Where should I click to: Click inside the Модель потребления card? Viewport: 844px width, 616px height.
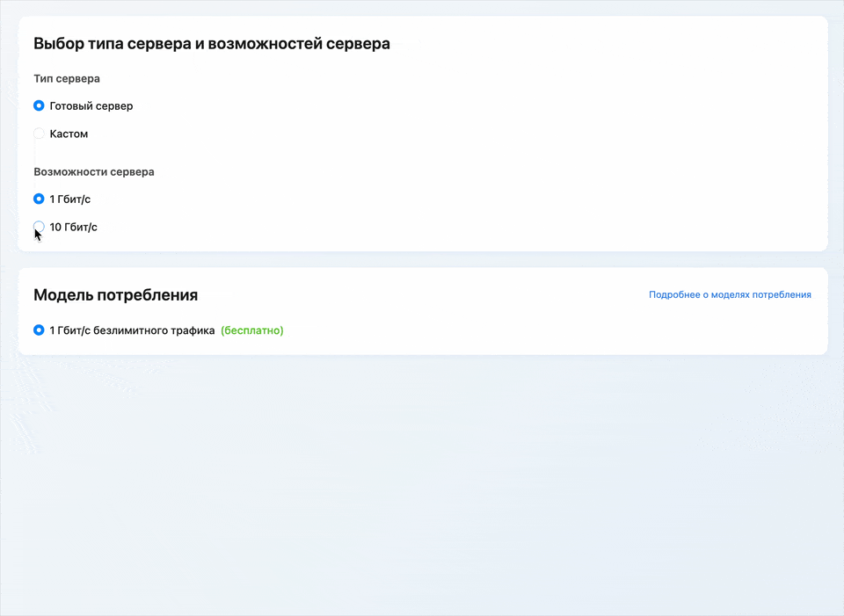(x=422, y=312)
